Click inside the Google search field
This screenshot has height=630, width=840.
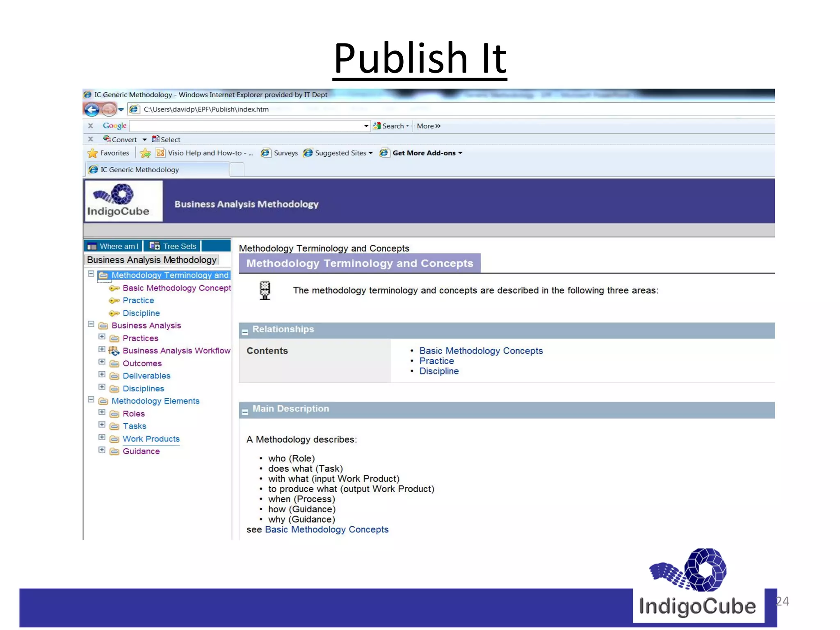246,126
